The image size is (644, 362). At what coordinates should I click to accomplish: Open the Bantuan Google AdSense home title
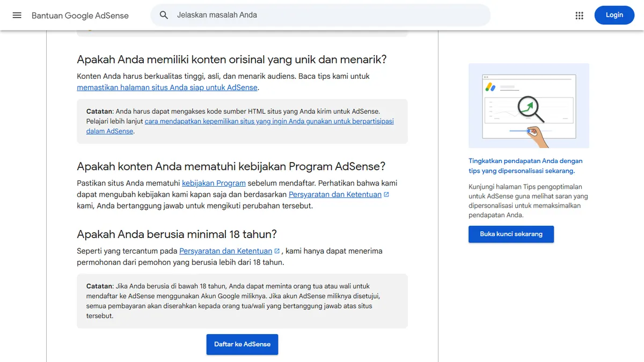click(80, 16)
